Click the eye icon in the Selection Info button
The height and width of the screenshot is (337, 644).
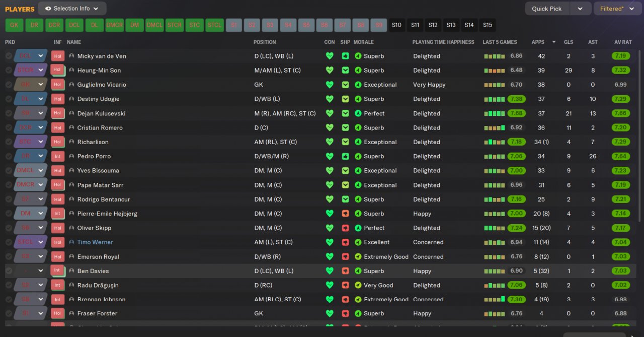[x=48, y=9]
